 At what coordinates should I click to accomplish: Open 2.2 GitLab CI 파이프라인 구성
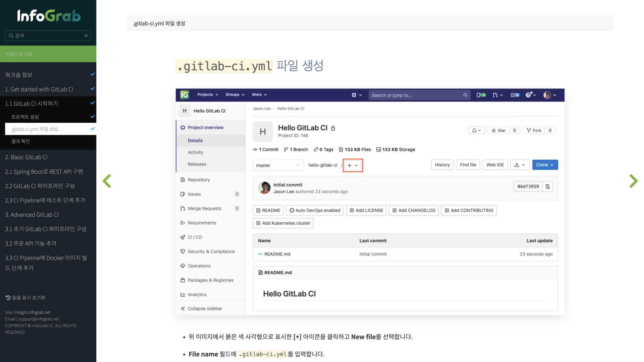tap(48, 186)
